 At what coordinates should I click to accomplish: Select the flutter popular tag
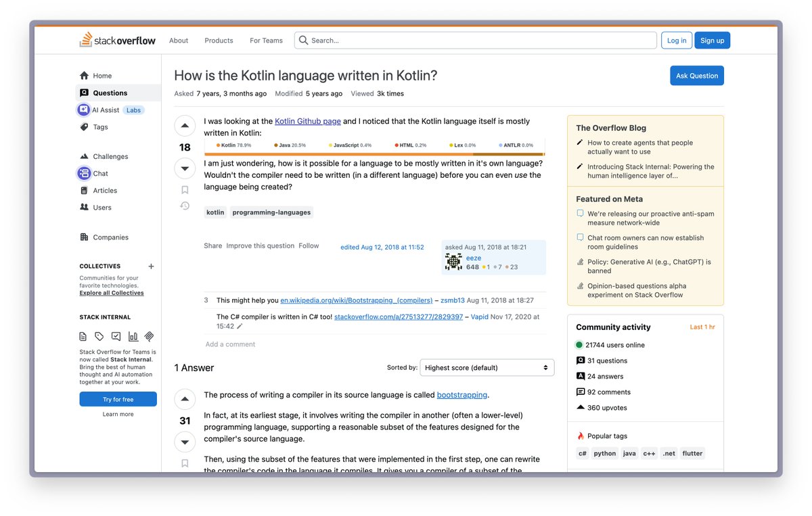point(692,453)
